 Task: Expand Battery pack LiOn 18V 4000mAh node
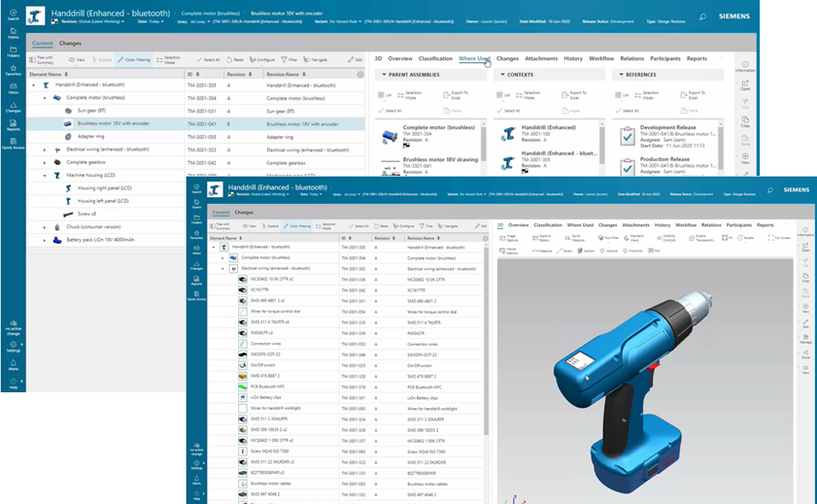click(x=45, y=240)
